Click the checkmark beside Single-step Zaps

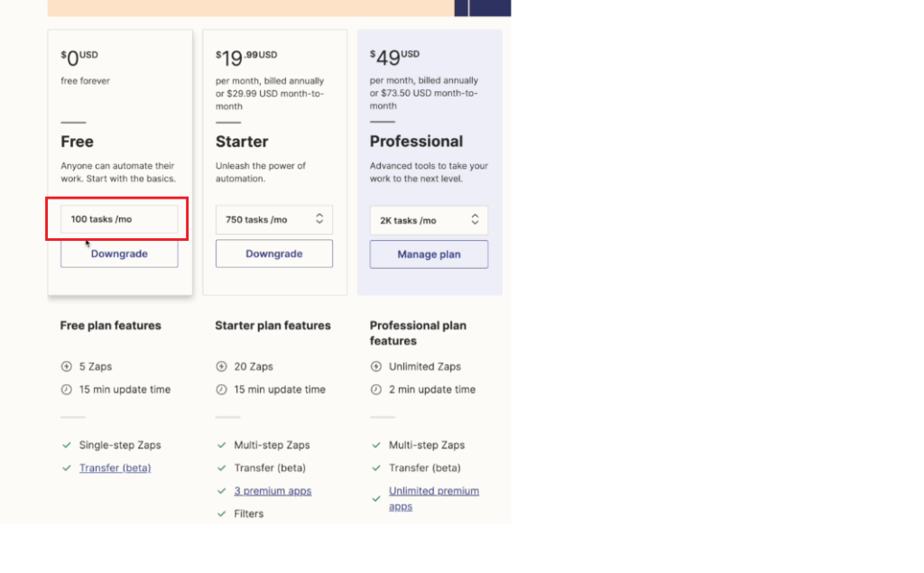(x=67, y=445)
